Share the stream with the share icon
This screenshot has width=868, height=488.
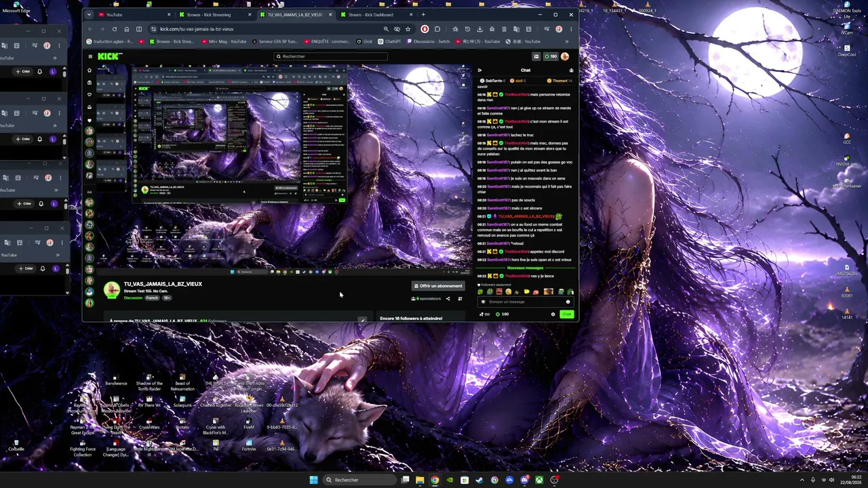pyautogui.click(x=448, y=299)
